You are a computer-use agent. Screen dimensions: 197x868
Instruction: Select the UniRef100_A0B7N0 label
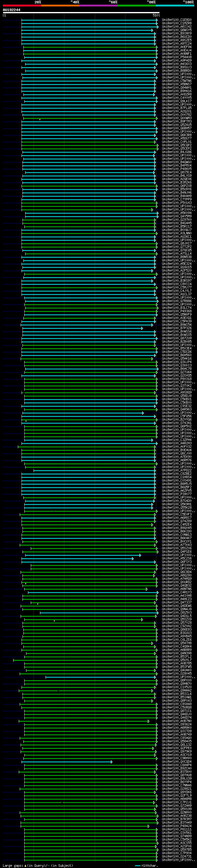(x=177, y=721)
